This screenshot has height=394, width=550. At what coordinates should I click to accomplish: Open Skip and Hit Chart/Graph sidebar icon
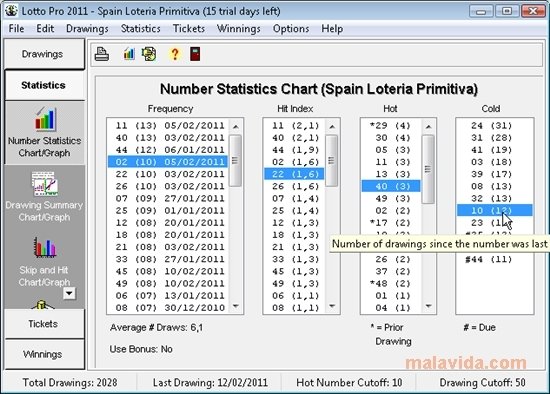click(x=44, y=262)
